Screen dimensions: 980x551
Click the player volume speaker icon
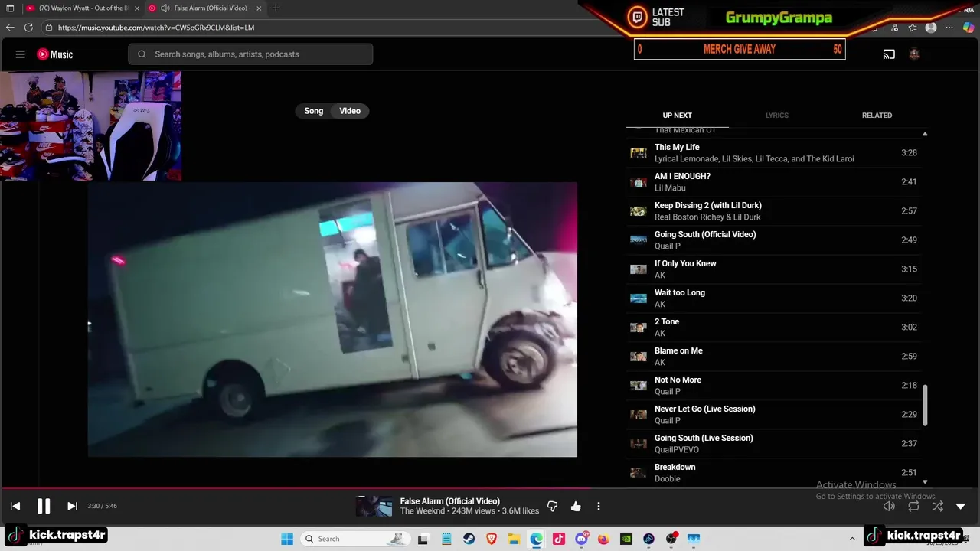coord(889,506)
